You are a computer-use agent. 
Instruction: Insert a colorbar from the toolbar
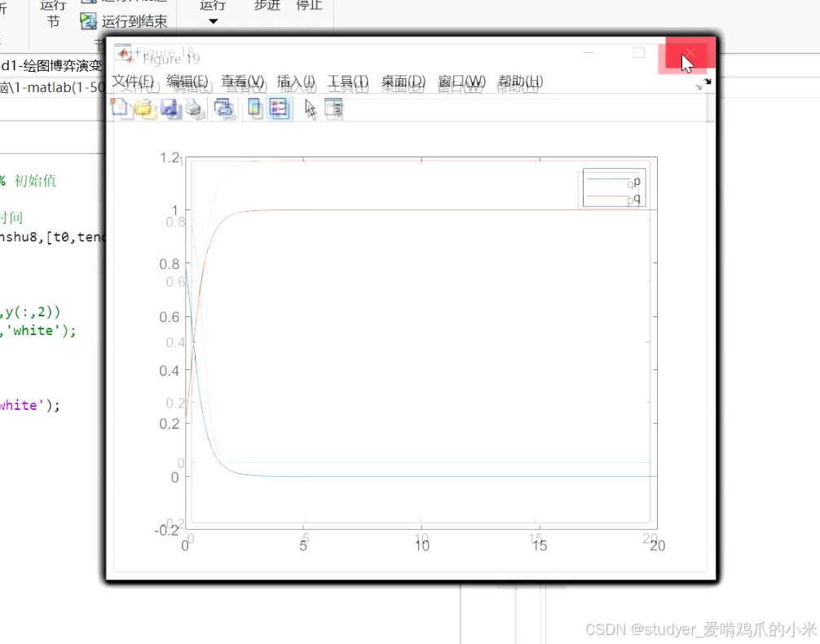(254, 108)
